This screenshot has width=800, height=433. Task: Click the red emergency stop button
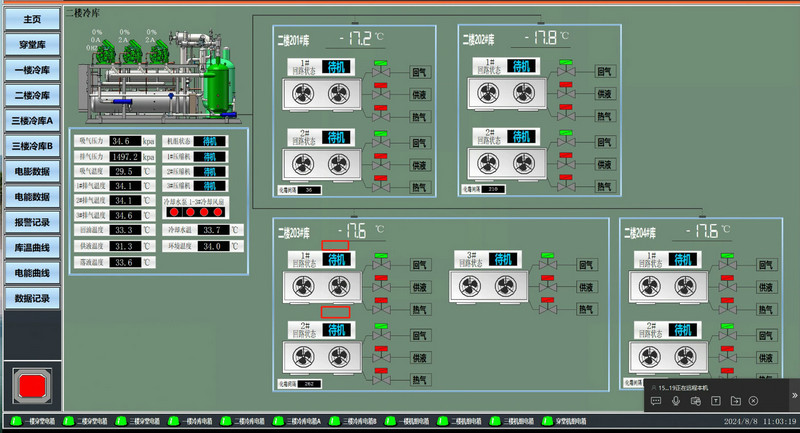point(30,385)
